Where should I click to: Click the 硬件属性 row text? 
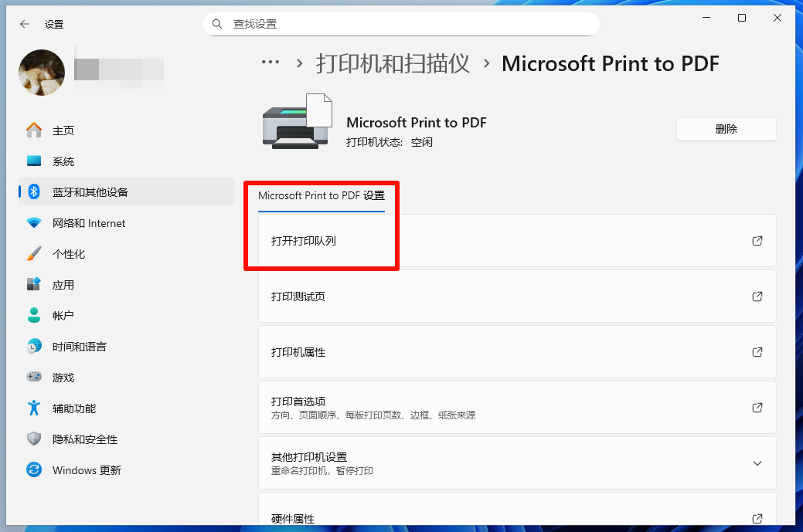292,519
